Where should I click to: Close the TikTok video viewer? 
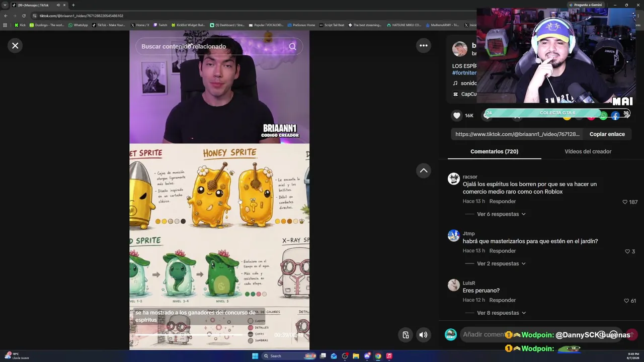coord(15,46)
